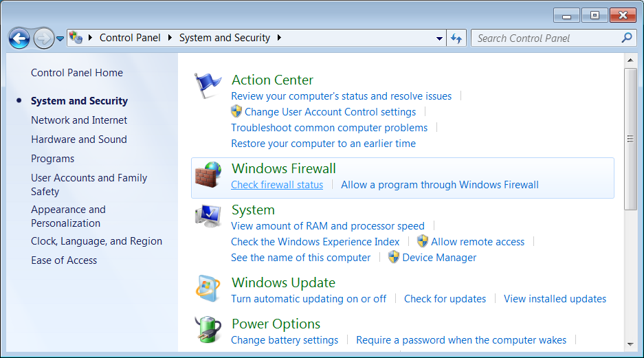Image resolution: width=644 pixels, height=358 pixels.
Task: Expand the arrow after System and Security breadcrumb
Action: [279, 38]
